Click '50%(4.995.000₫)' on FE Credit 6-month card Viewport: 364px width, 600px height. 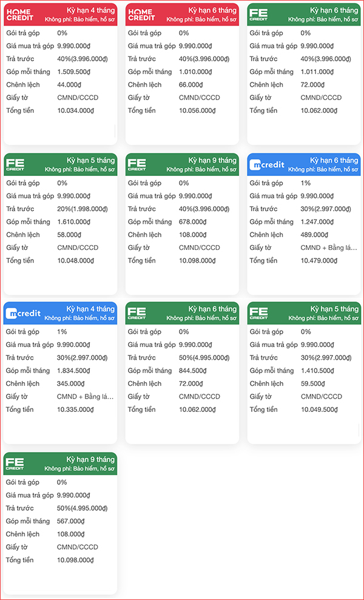tap(204, 358)
